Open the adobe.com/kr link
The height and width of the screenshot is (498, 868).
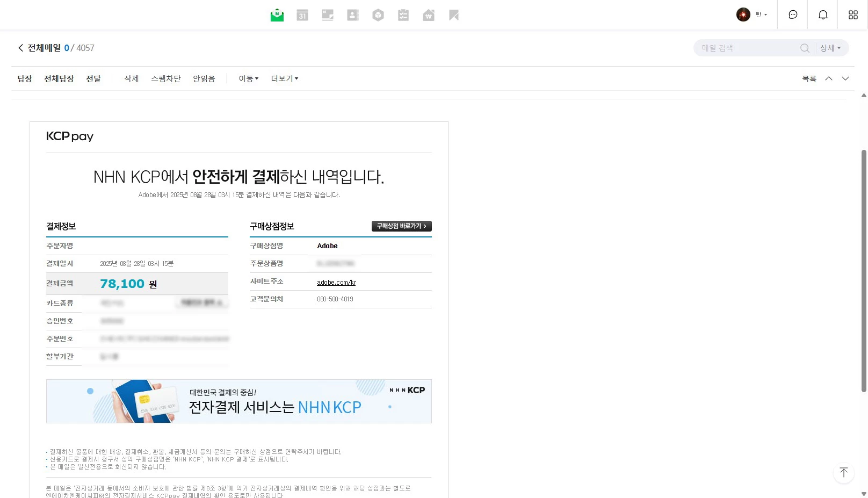click(336, 283)
